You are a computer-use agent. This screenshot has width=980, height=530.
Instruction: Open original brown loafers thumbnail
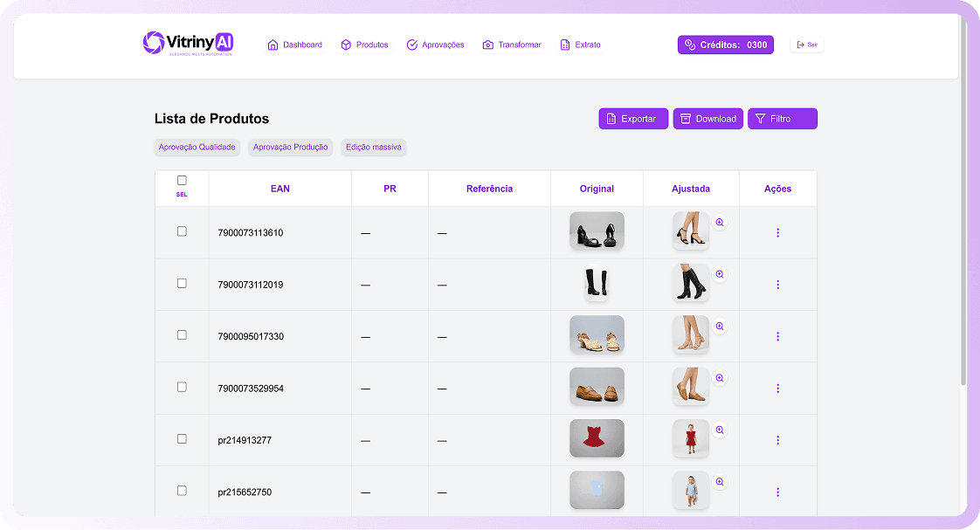coord(597,387)
